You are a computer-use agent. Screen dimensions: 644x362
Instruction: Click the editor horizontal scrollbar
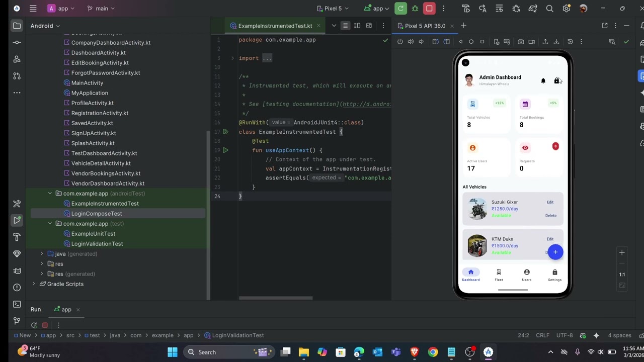tap(276, 298)
